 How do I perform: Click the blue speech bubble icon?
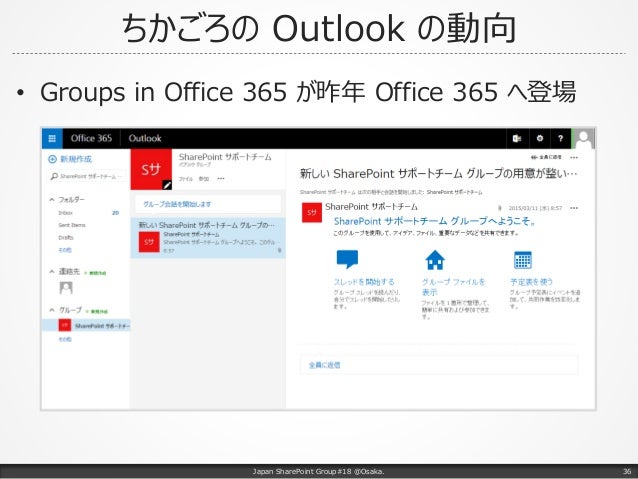pyautogui.click(x=347, y=260)
